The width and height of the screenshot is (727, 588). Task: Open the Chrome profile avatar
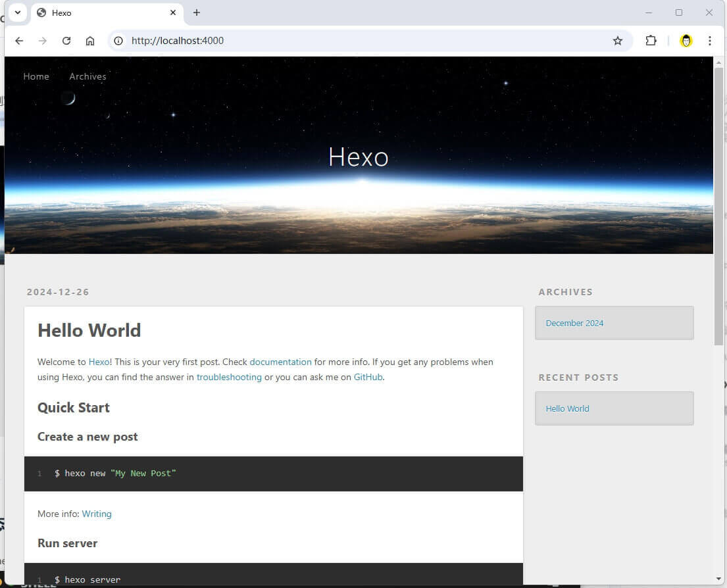tap(686, 41)
